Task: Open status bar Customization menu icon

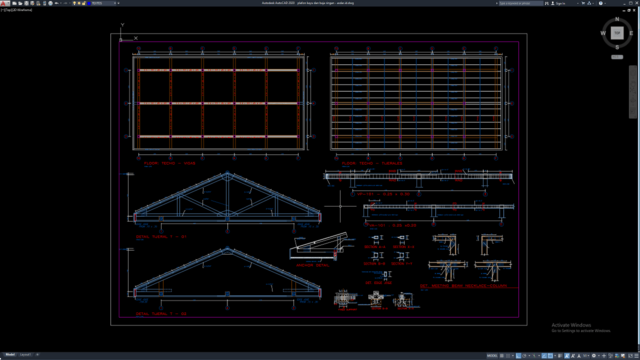Action: pos(636,356)
